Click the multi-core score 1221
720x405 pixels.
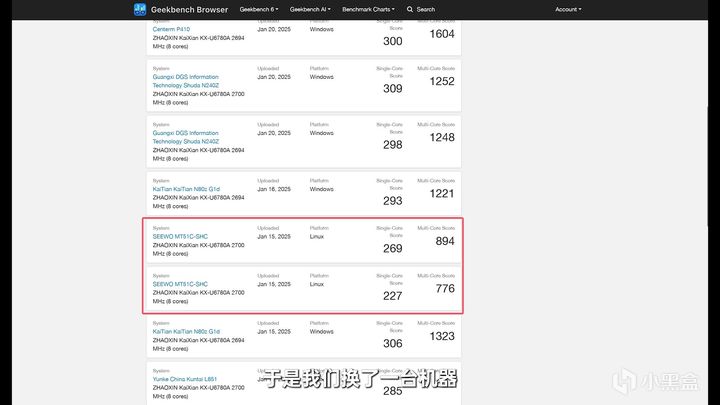(x=442, y=193)
